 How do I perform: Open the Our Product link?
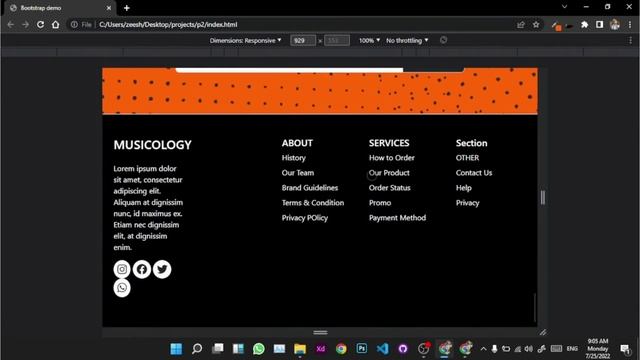389,173
